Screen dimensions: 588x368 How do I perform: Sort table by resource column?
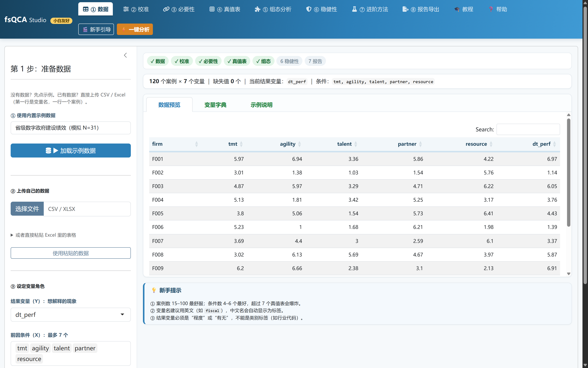[461, 144]
